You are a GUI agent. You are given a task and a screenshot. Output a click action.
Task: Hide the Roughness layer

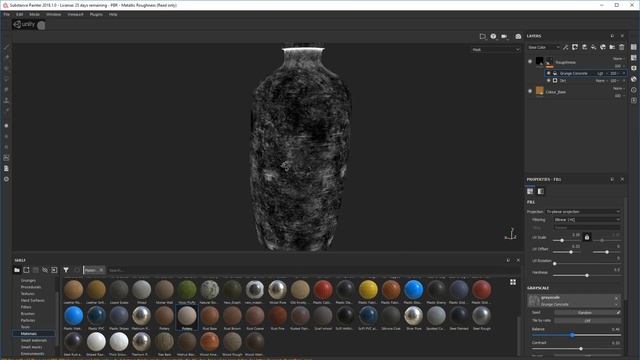[x=530, y=62]
